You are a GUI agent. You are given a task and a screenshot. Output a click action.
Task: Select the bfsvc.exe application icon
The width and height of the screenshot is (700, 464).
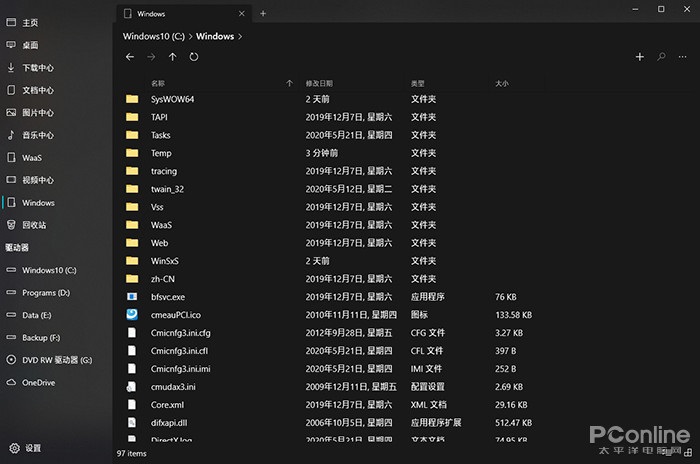tap(132, 297)
